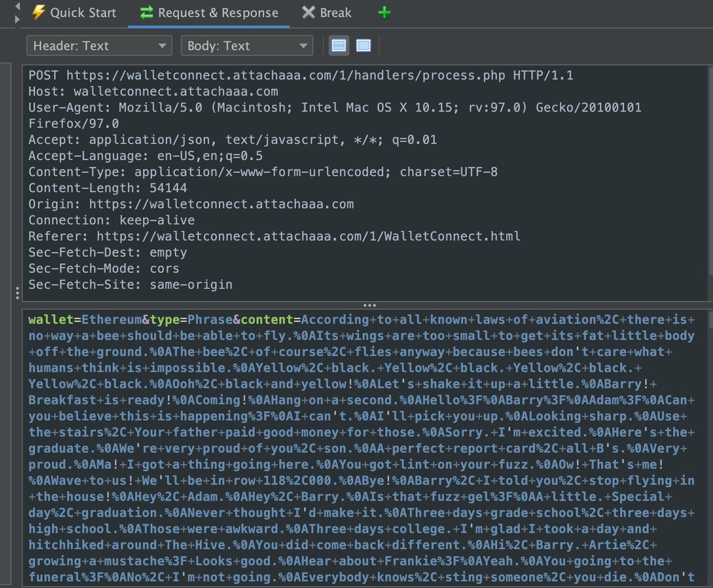Toggle the combined body view layout
The width and height of the screenshot is (713, 588).
(x=363, y=45)
